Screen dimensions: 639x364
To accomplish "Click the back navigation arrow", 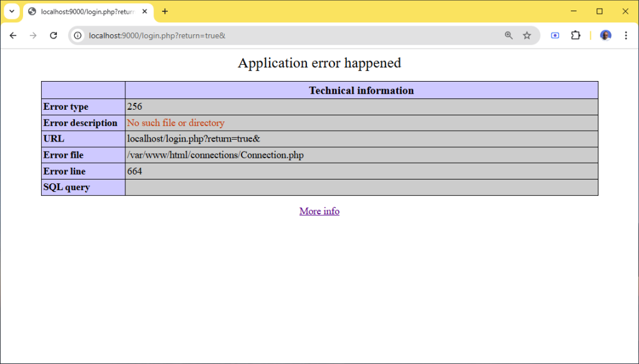I will 12,36.
